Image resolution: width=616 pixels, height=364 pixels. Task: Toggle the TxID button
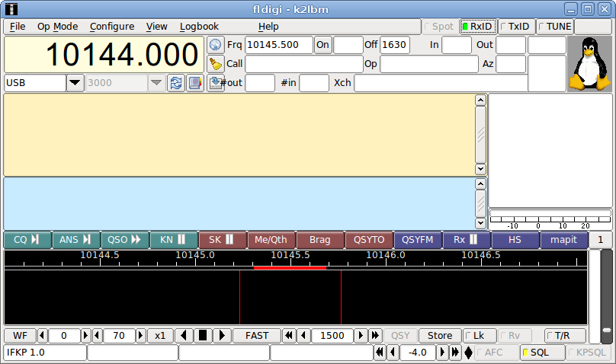(516, 27)
